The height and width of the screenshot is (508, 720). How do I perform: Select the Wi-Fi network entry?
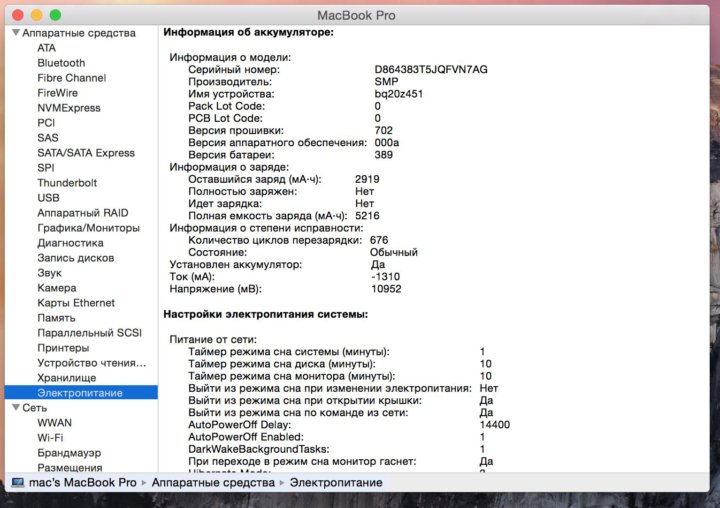tap(50, 438)
